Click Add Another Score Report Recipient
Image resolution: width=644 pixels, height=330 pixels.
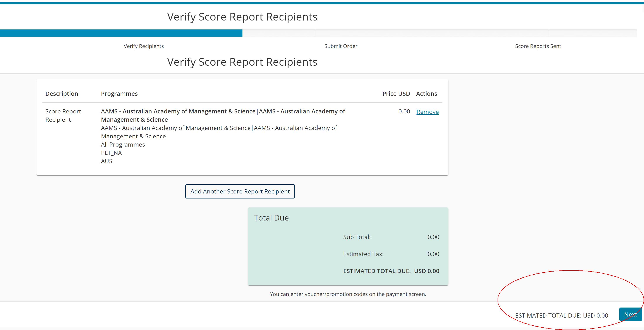(240, 191)
